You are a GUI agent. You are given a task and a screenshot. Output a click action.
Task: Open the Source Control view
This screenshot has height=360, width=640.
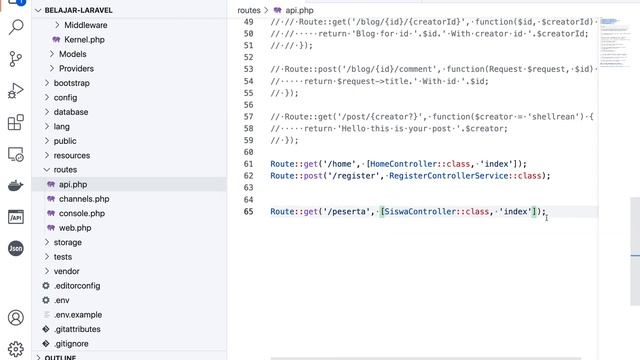pos(16,59)
